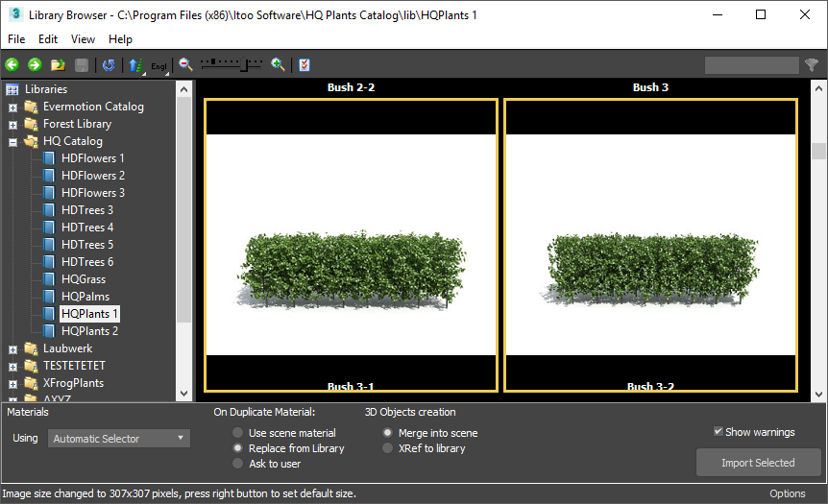This screenshot has height=504, width=828.
Task: Click the filter funnel icon
Action: [x=812, y=65]
